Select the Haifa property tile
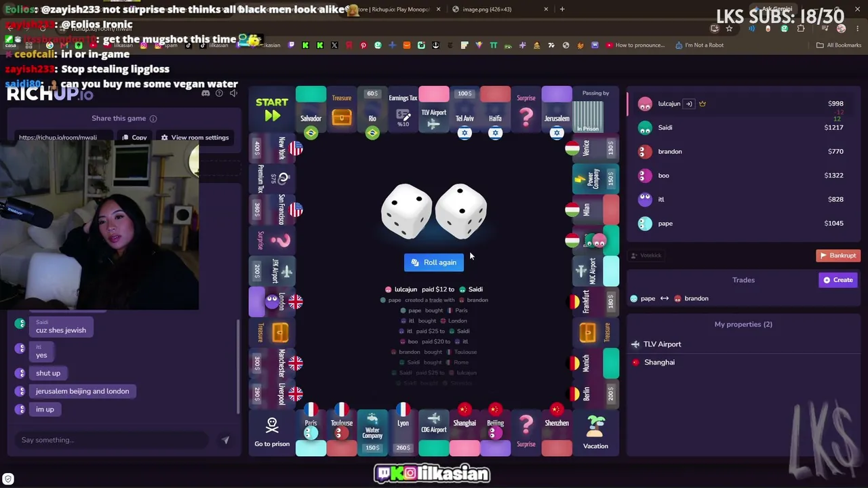Screen dimensions: 868x488 [x=495, y=114]
